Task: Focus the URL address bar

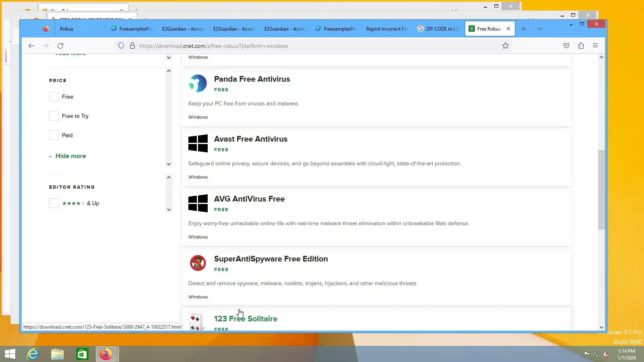Action: 314,46
